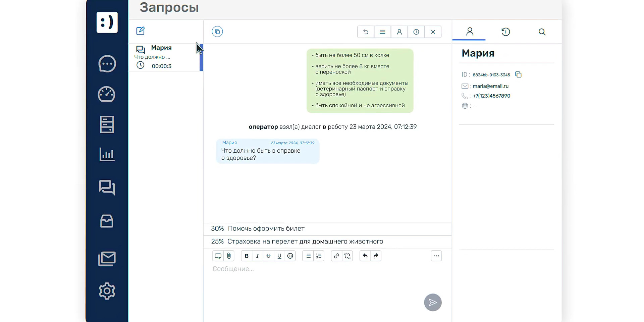The image size is (644, 322).
Task: Toggle bold text formatting
Action: click(x=247, y=256)
